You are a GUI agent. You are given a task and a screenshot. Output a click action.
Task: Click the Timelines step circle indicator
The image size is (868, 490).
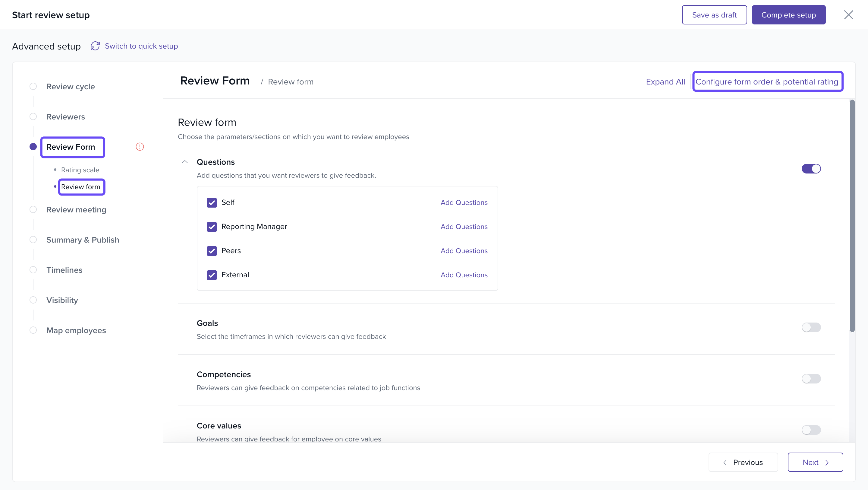click(x=33, y=270)
